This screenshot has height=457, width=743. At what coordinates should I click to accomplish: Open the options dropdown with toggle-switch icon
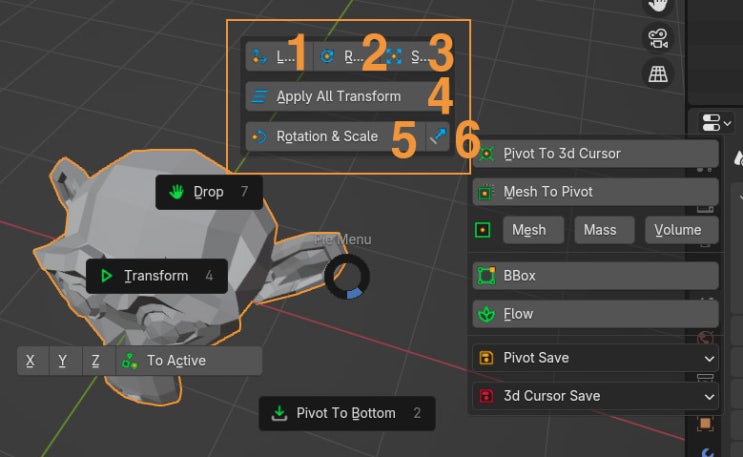pos(717,123)
